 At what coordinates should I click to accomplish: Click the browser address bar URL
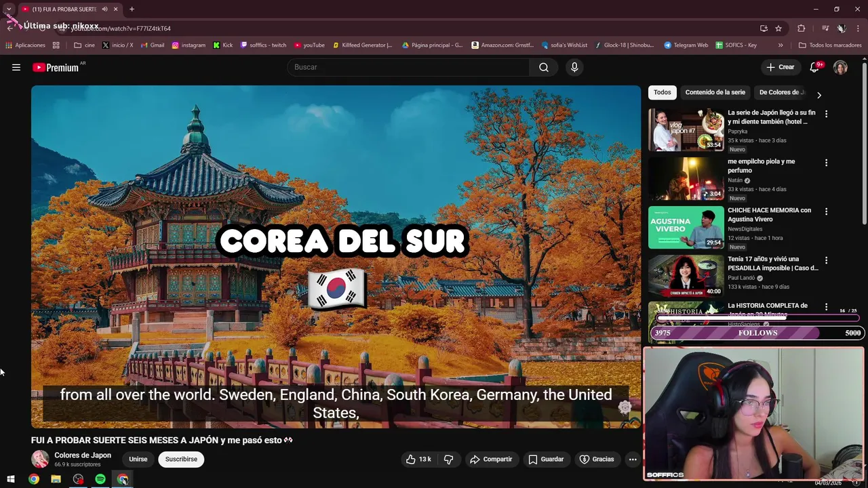click(121, 28)
